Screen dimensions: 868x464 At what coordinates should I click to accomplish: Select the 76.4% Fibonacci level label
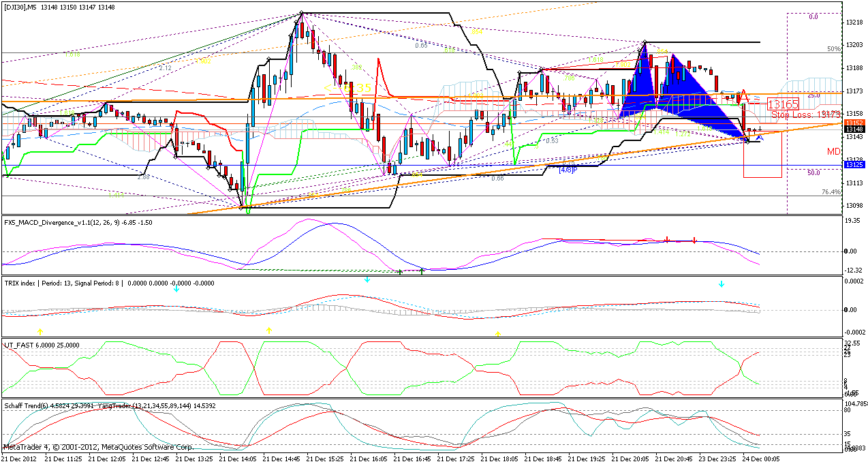tap(831, 192)
